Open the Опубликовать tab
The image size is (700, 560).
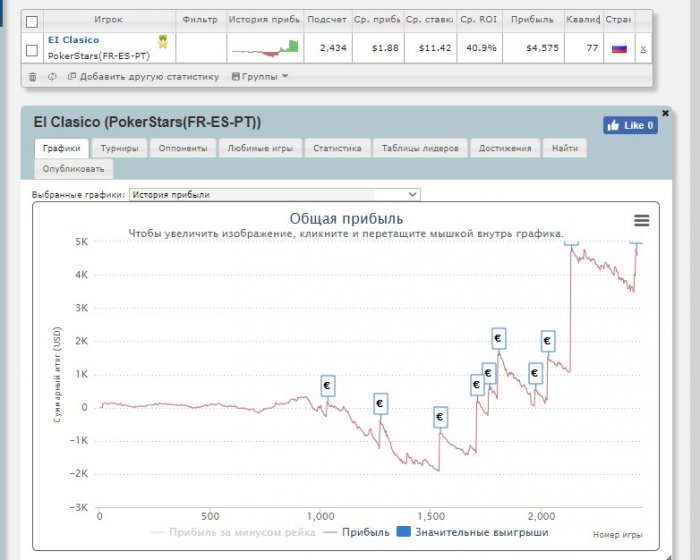[x=74, y=169]
